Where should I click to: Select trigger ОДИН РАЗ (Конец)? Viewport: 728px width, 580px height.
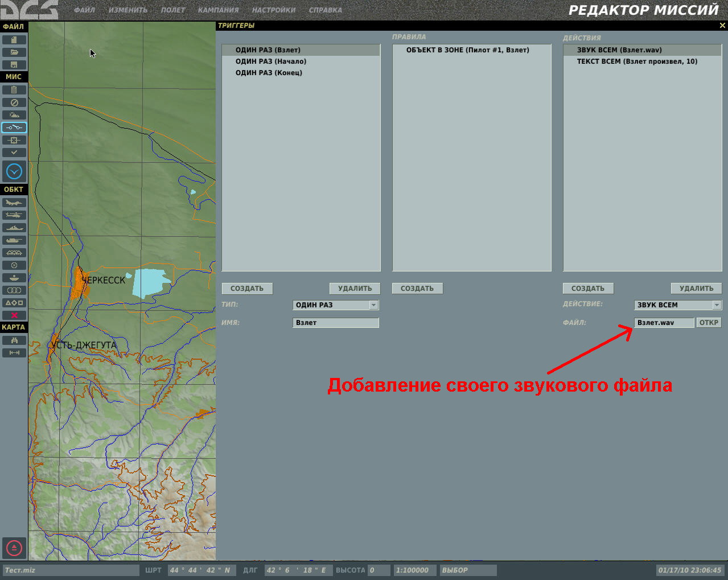point(301,73)
